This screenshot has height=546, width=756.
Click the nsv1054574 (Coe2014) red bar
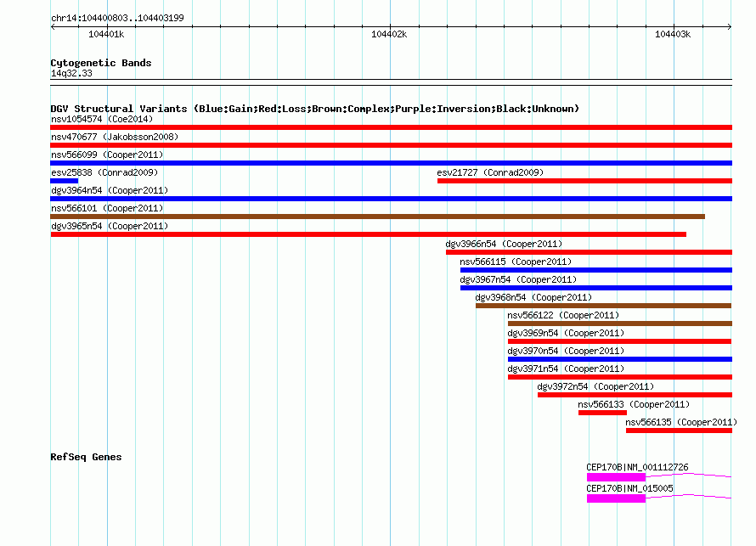391,127
